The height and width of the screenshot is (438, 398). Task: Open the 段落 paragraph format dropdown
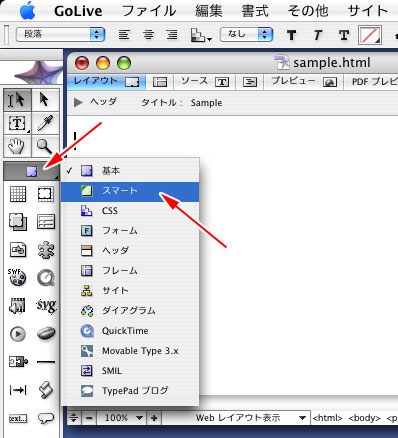(x=61, y=34)
